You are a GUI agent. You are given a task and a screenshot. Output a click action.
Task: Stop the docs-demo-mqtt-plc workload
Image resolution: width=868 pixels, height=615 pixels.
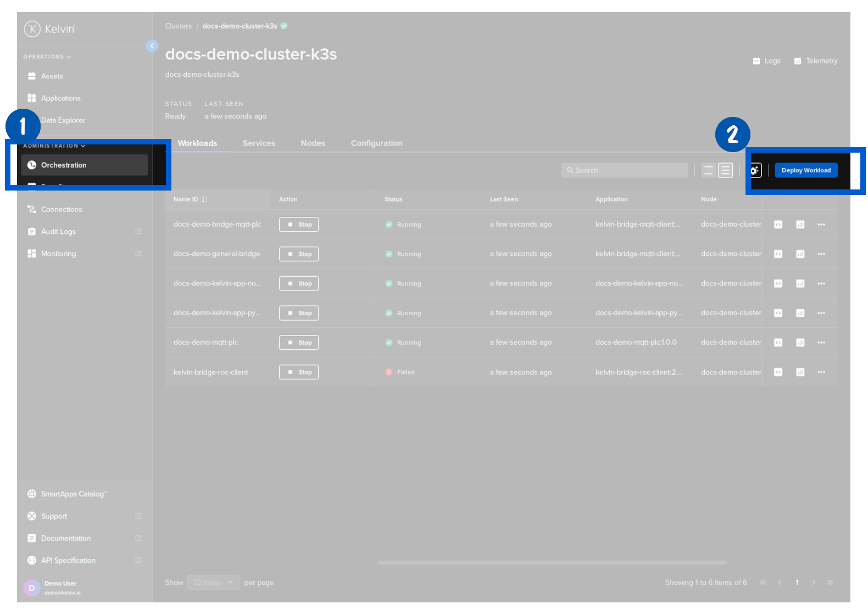[299, 343]
